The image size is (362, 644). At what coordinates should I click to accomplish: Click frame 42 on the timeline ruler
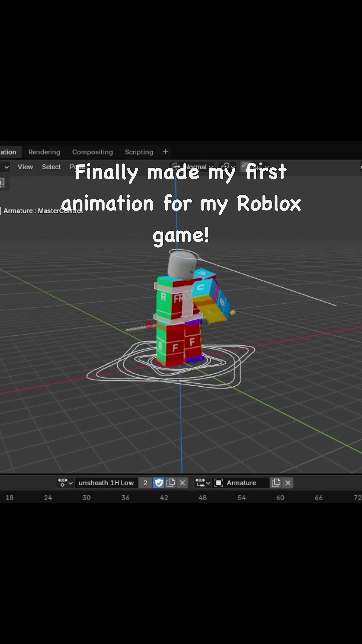click(x=164, y=497)
